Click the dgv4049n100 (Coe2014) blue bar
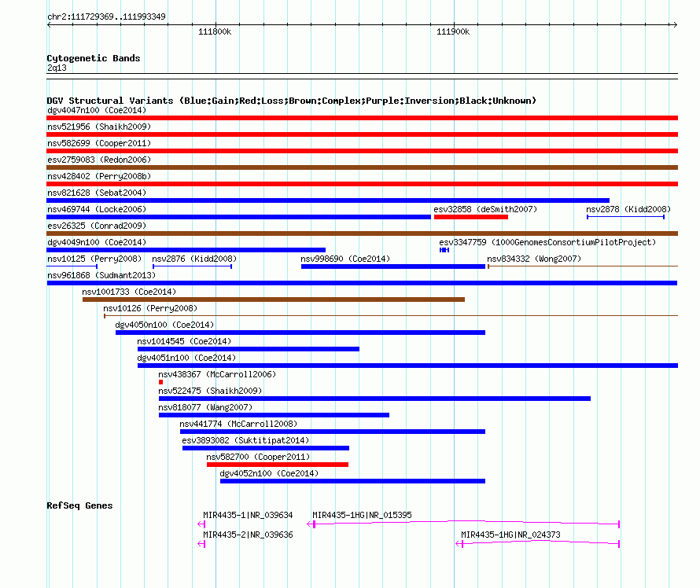 [x=186, y=250]
